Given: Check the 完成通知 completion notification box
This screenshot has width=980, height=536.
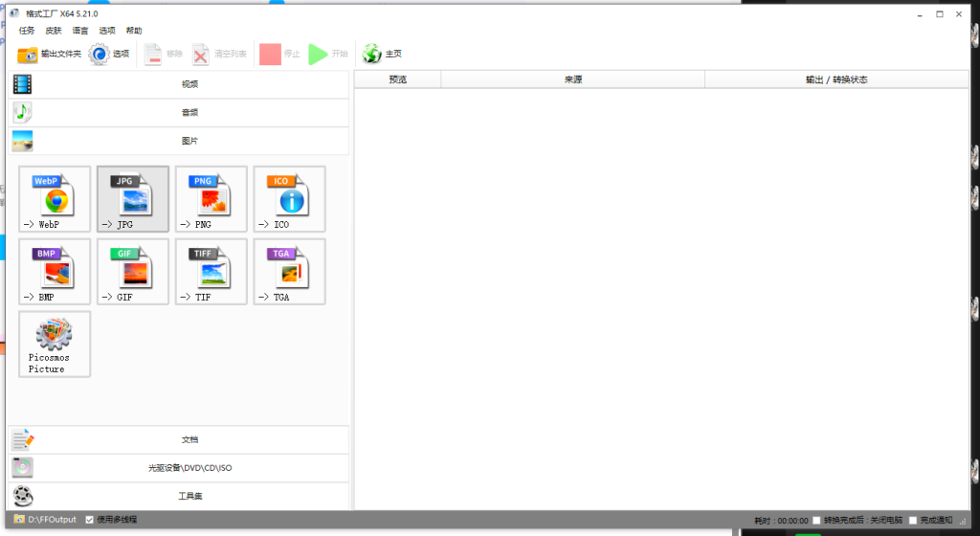Looking at the screenshot, I should [x=912, y=521].
